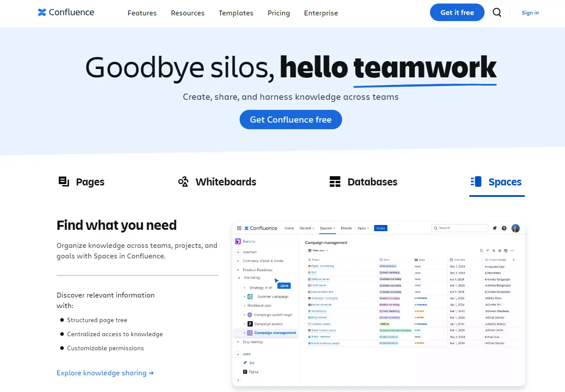Click the notification bell icon

coord(494,228)
